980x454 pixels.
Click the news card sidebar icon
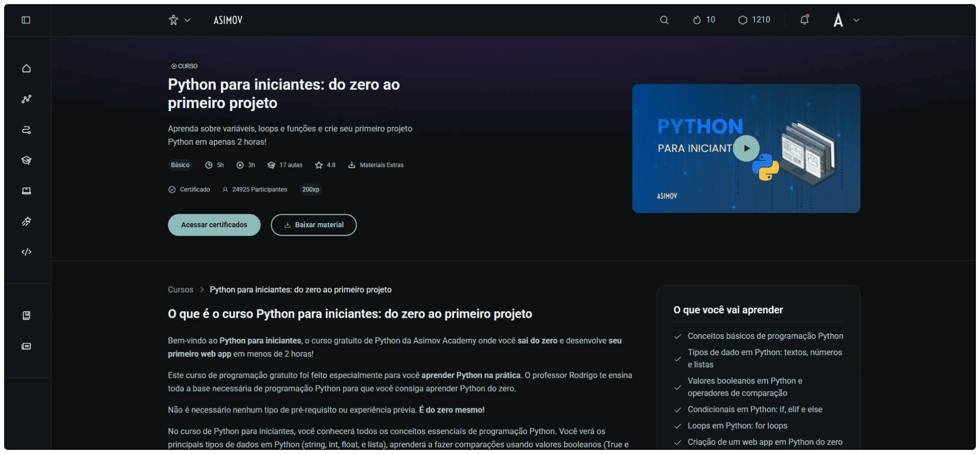(27, 347)
